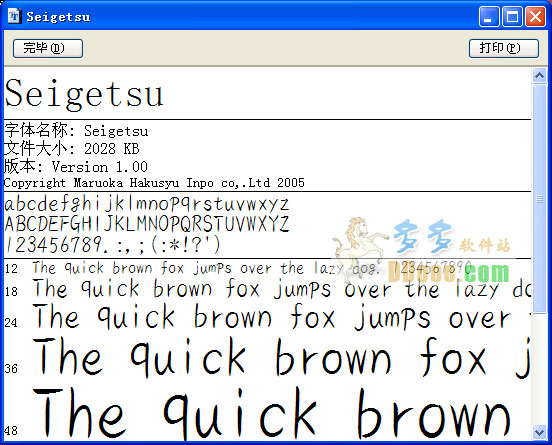Image resolution: width=552 pixels, height=445 pixels.
Task: Click the scrollbar down arrow
Action: (x=539, y=432)
